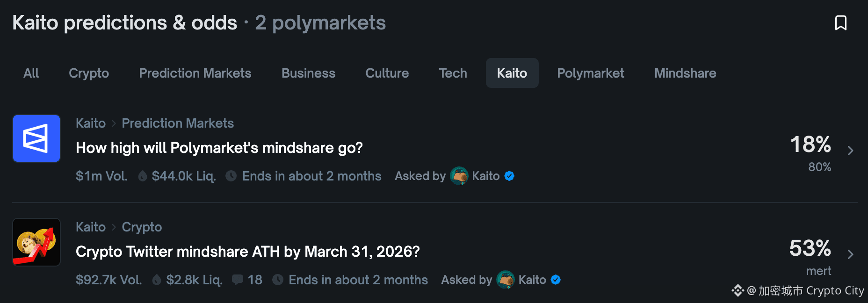Click the Prediction Markets breadcrumb link
Viewport: 868px width, 303px height.
tap(178, 123)
